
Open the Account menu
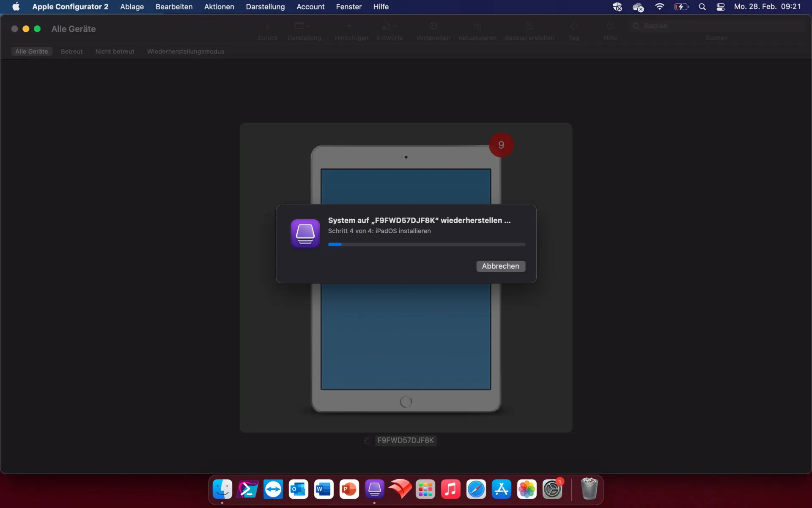[x=310, y=7]
